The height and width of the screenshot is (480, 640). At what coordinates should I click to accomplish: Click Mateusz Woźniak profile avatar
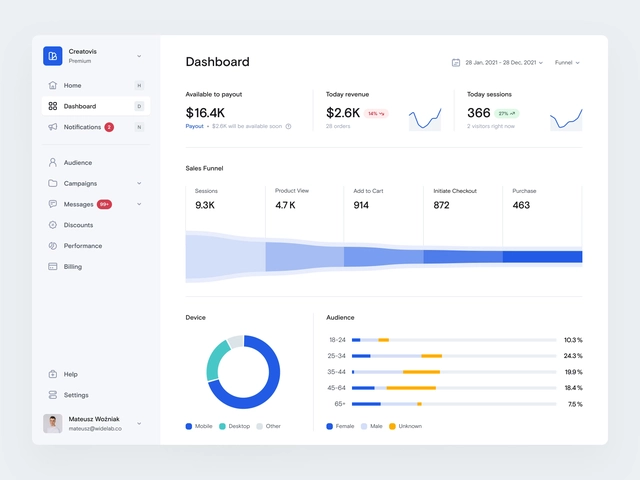[52, 423]
